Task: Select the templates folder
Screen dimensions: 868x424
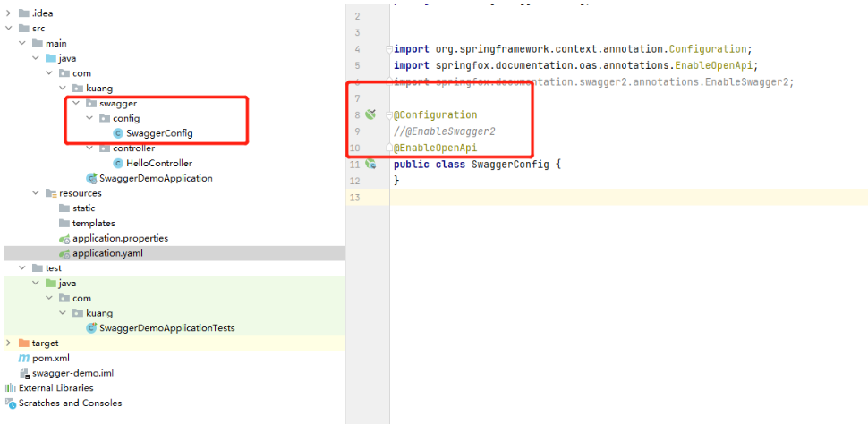Action: point(94,224)
